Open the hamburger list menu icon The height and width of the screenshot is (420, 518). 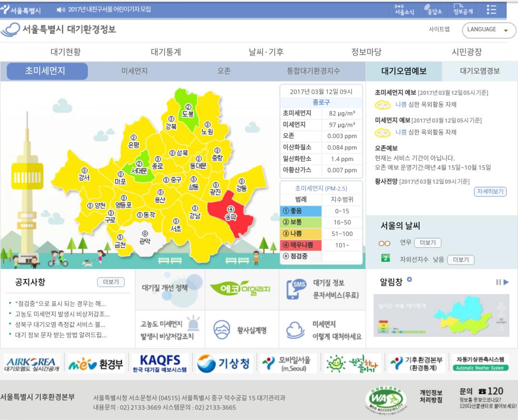(491, 9)
